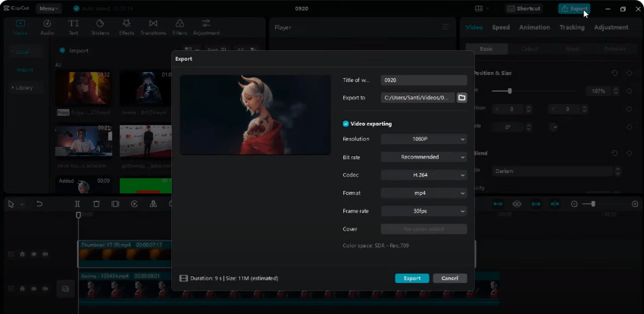This screenshot has width=644, height=314.
Task: Switch to the Speed tab
Action: 501,27
